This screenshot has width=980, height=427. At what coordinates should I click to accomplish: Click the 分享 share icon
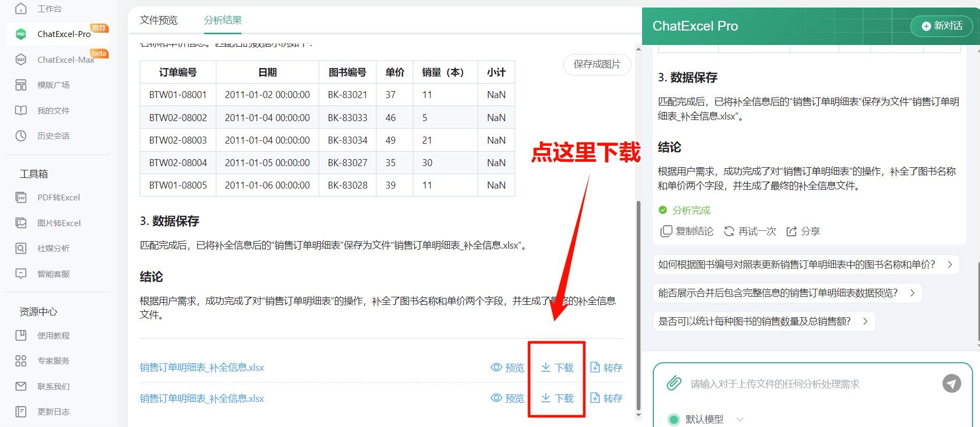(791, 231)
